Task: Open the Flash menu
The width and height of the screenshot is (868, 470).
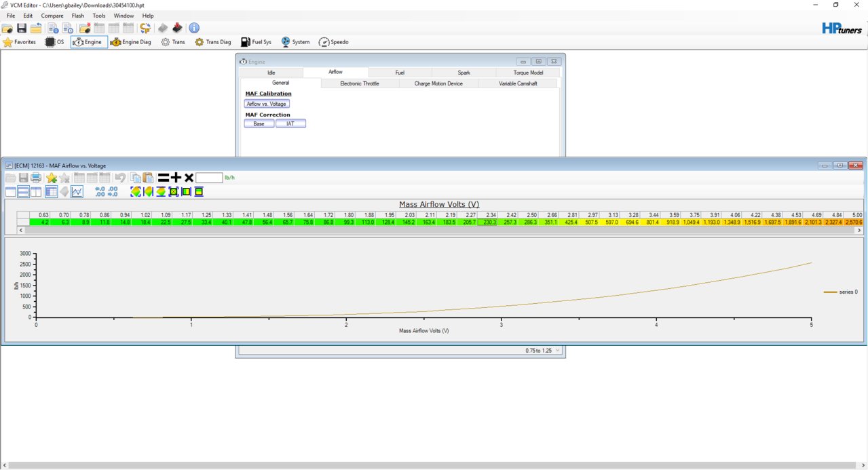Action: point(78,16)
